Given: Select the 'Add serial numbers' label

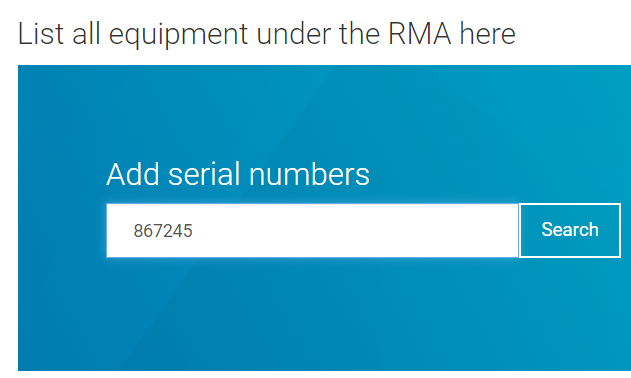Looking at the screenshot, I should coord(238,174).
